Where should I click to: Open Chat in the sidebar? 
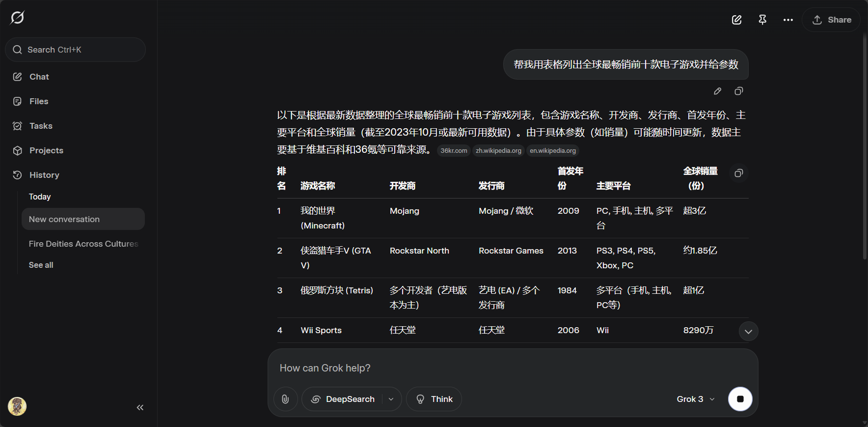pos(39,77)
